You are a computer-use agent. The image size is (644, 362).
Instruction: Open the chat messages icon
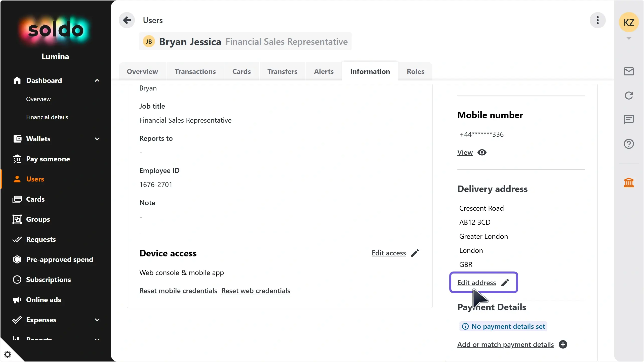pyautogui.click(x=629, y=119)
